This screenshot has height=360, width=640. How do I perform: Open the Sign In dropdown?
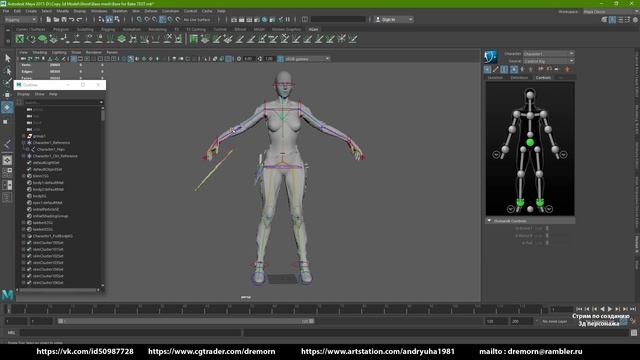(394, 19)
